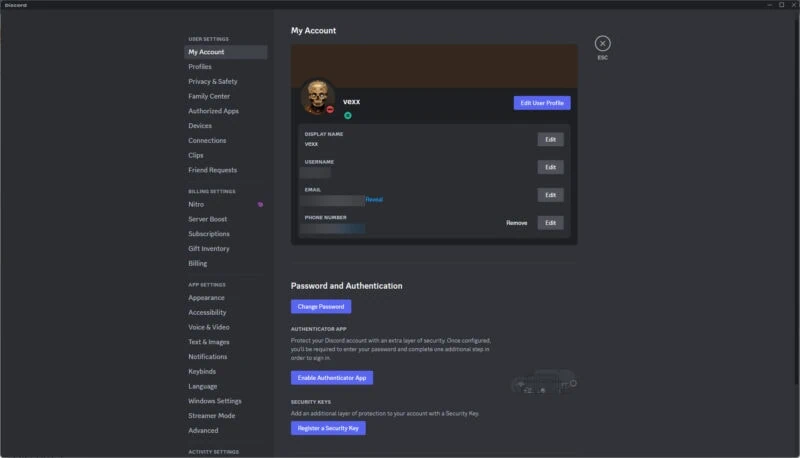Remove the phone number

click(516, 223)
